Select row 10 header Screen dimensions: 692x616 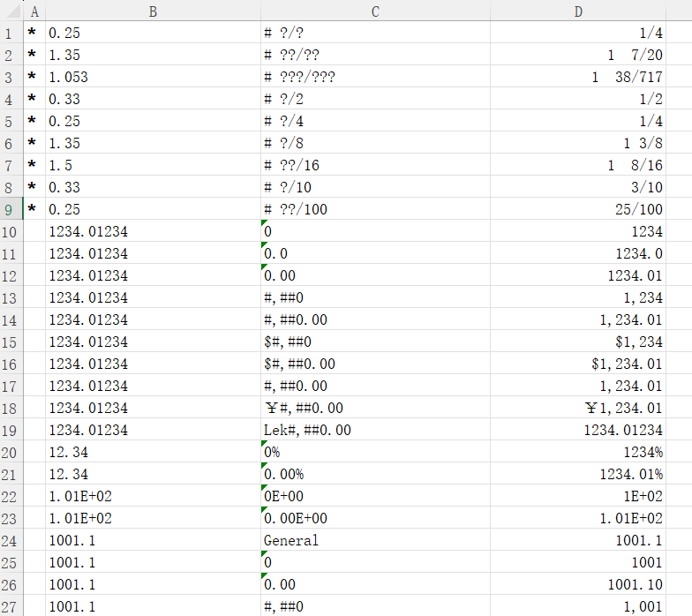point(11,231)
